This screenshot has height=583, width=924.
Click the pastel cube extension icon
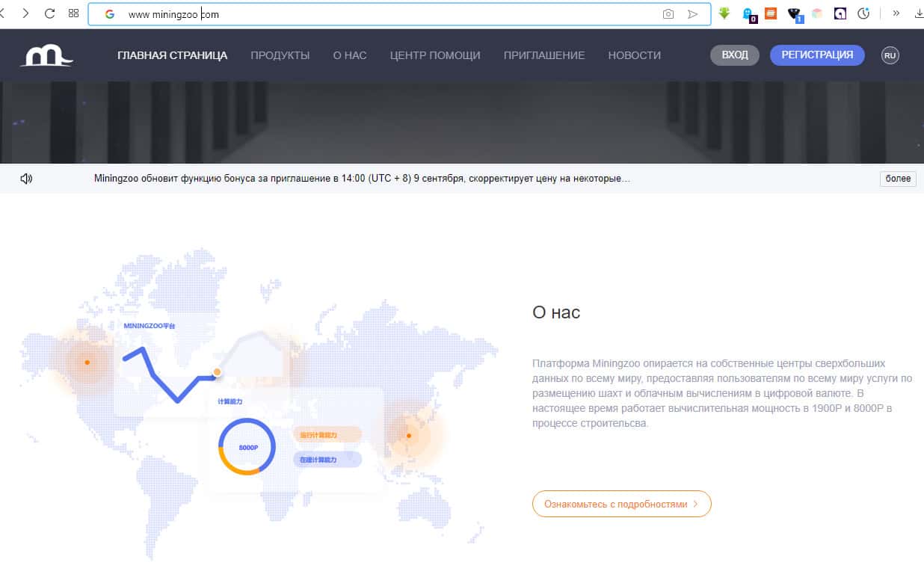click(817, 13)
